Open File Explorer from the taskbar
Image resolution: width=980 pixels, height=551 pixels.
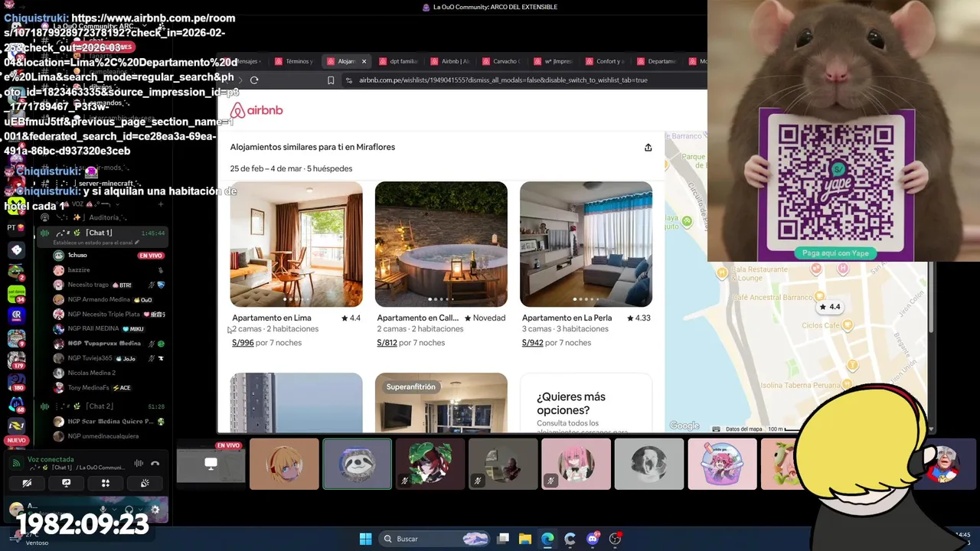(525, 539)
